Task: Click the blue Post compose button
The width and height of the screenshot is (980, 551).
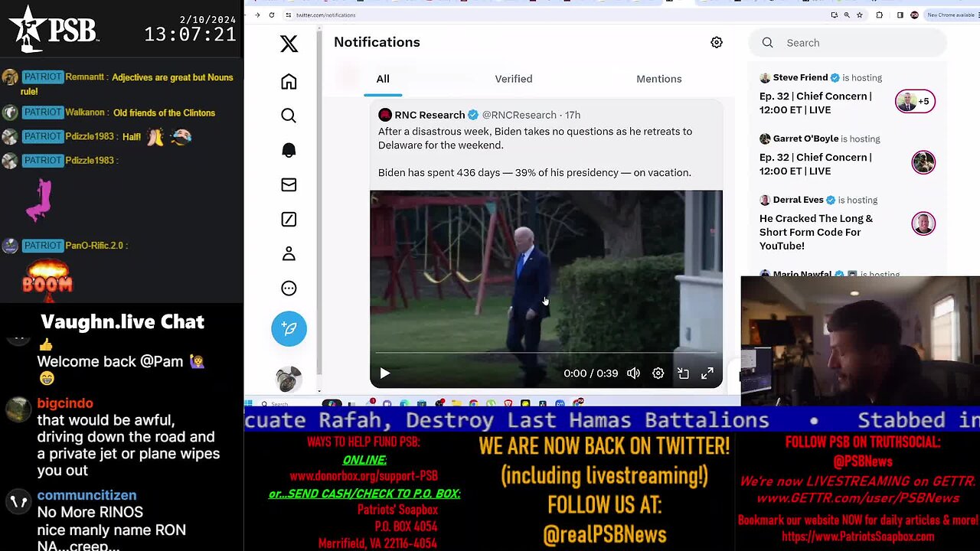Action: click(x=289, y=328)
